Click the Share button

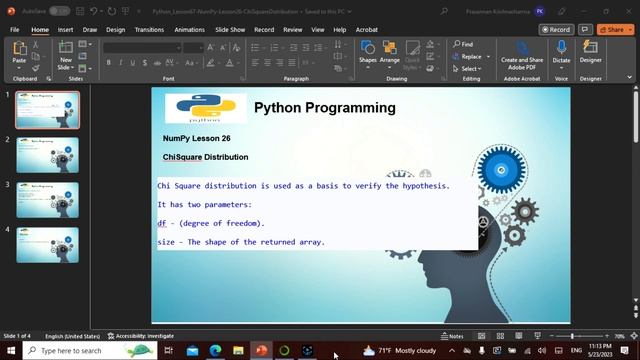612,29
